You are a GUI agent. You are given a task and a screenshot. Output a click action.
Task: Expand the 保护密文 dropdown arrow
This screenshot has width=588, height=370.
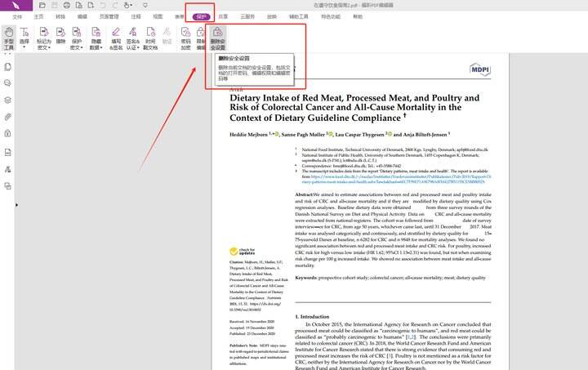[82, 47]
